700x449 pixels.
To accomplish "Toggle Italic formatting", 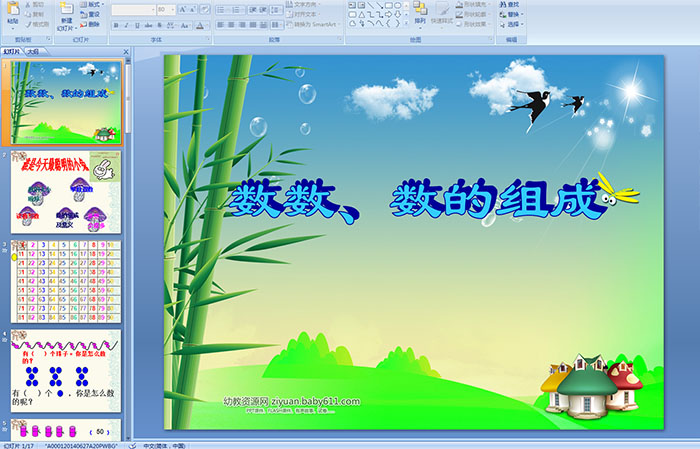I will coord(126,25).
